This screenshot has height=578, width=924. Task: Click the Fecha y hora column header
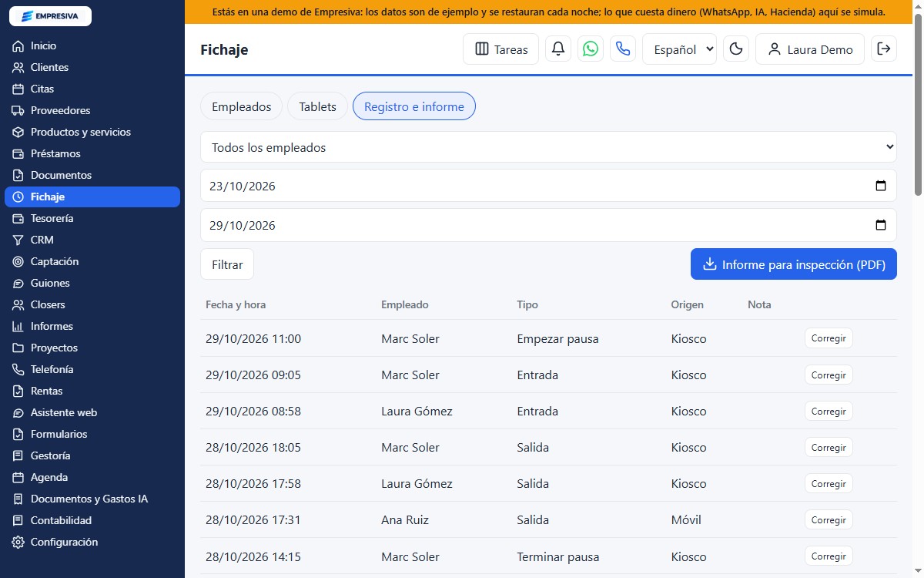[236, 304]
